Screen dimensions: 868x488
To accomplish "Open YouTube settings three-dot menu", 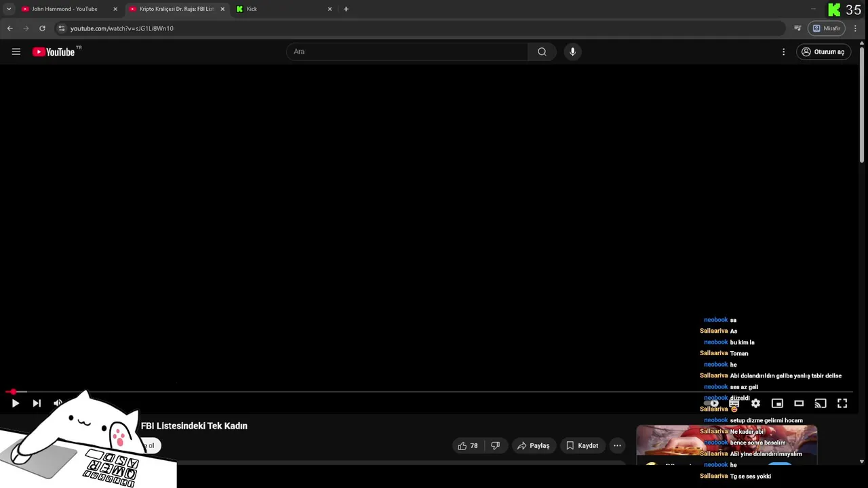I will (x=783, y=52).
